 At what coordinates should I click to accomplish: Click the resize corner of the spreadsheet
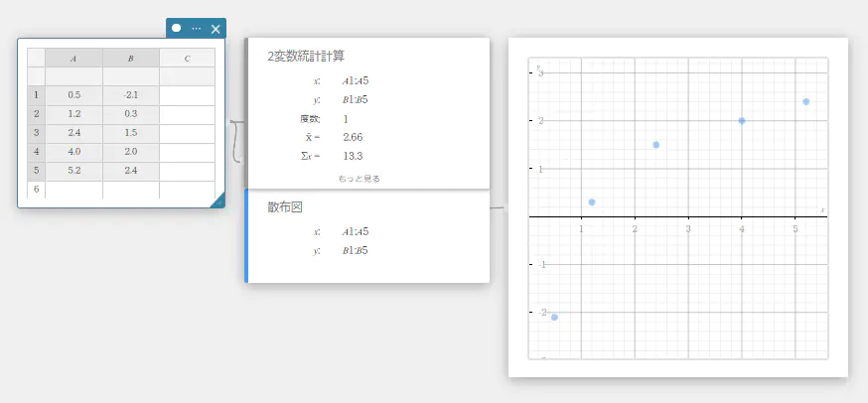tap(217, 201)
